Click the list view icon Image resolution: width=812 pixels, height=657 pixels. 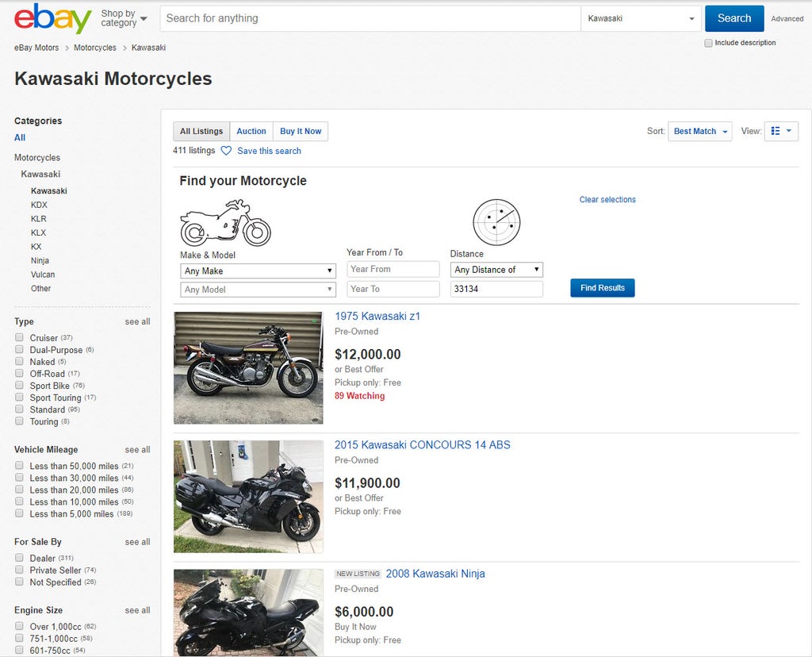[x=776, y=131]
